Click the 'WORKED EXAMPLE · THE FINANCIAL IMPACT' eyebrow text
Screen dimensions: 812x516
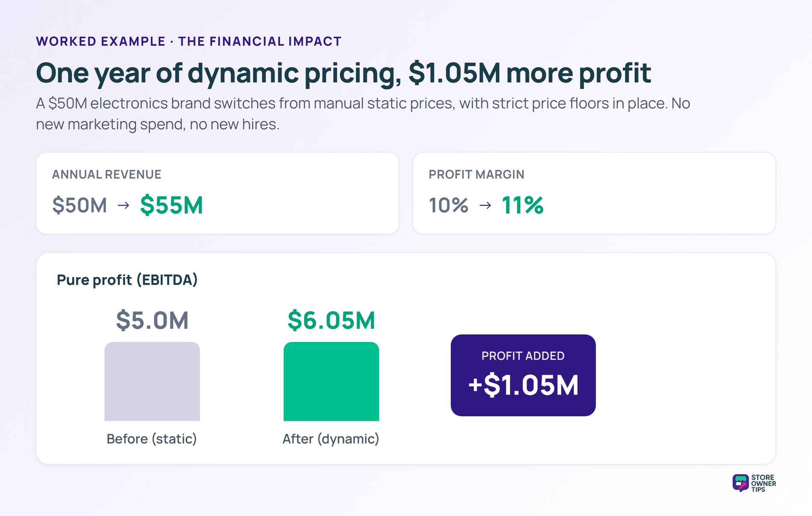click(188, 41)
